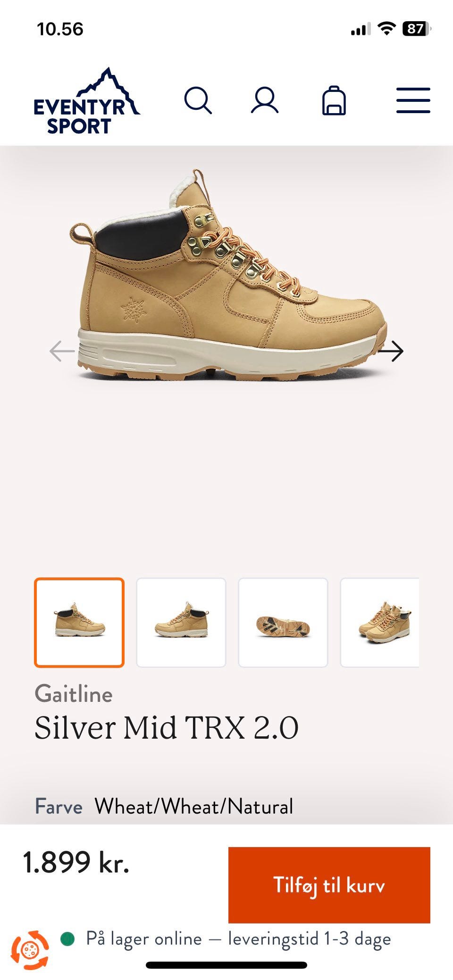
Task: Show next product image with right arrow
Action: 391,351
